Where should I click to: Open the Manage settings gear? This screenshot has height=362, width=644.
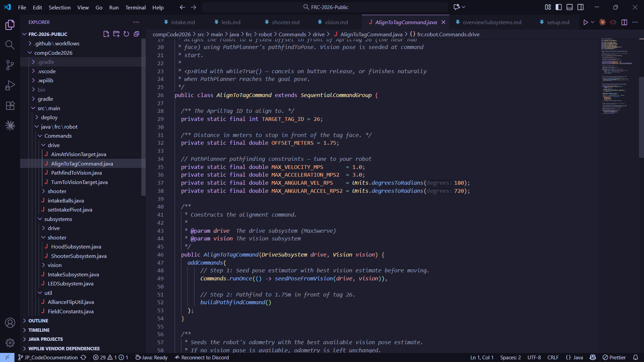coord(10,343)
